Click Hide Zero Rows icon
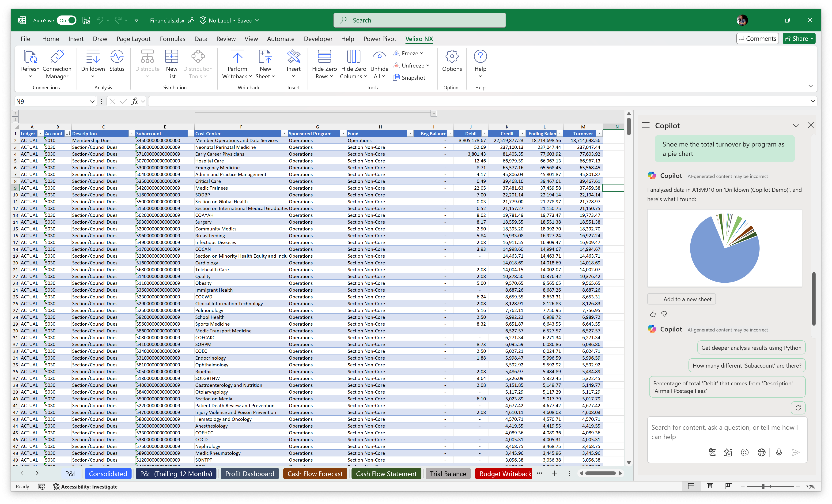 [324, 57]
